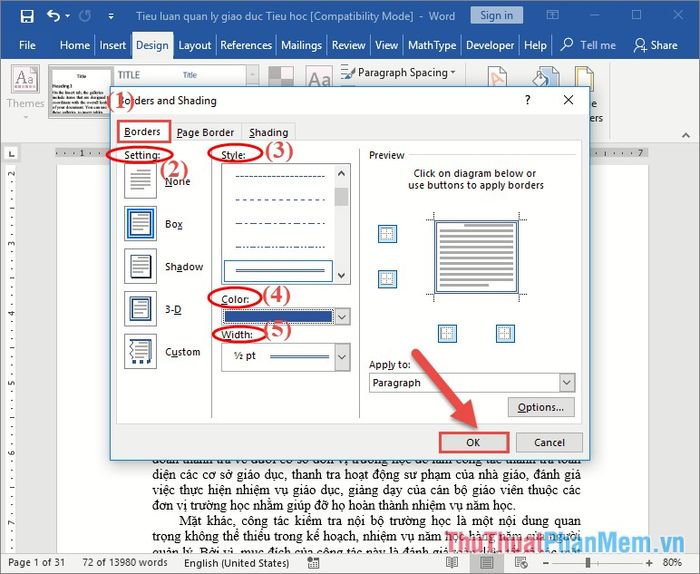This screenshot has width=700, height=574.
Task: Select the Design ribbon tab
Action: [x=152, y=45]
